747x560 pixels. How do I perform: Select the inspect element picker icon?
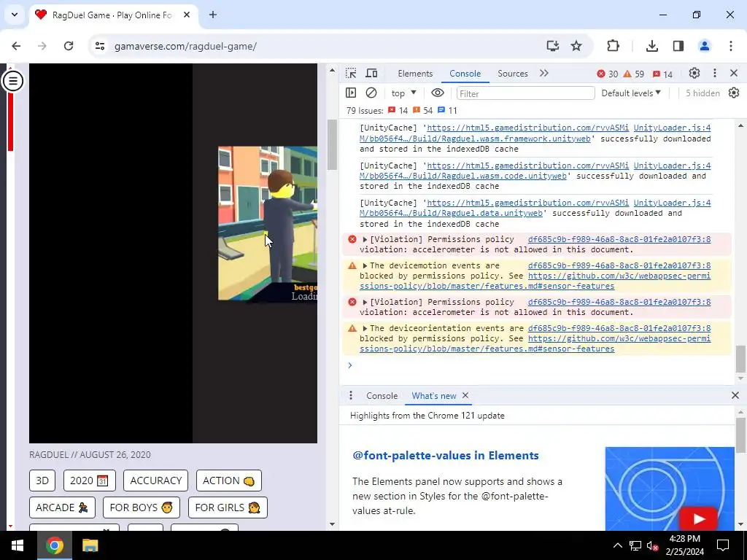coord(351,74)
